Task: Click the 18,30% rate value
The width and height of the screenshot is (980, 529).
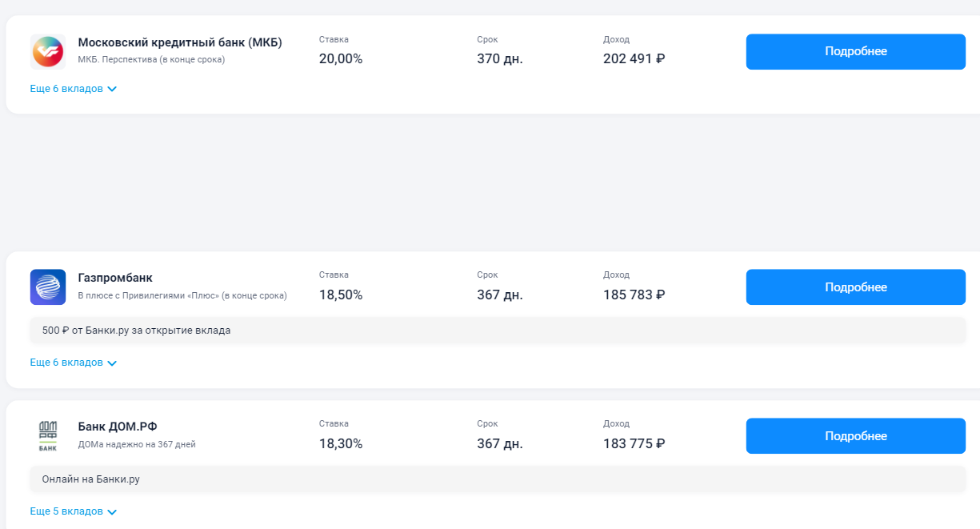Action: point(341,443)
